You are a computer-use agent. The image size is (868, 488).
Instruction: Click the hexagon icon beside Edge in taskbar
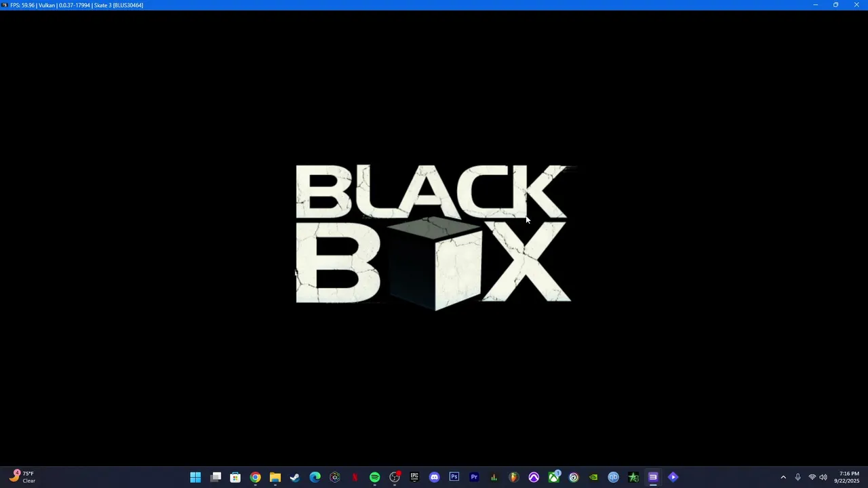click(335, 477)
